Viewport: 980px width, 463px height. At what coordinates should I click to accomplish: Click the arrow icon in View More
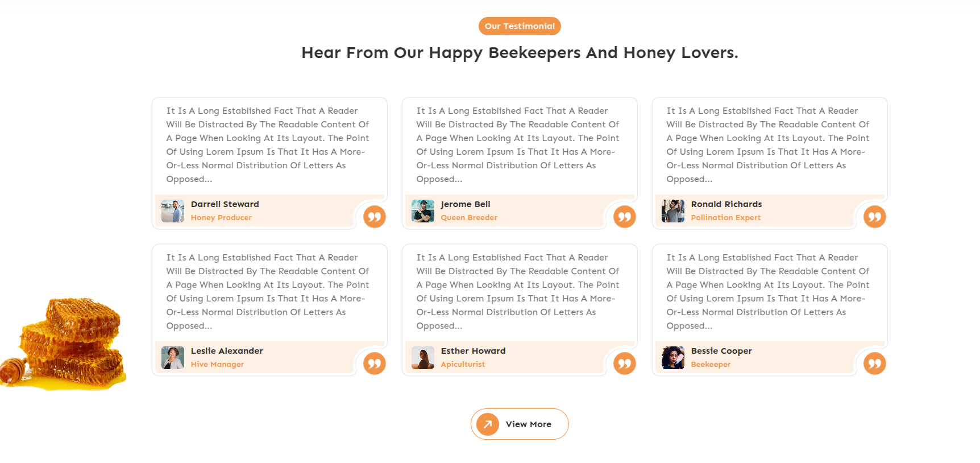488,424
